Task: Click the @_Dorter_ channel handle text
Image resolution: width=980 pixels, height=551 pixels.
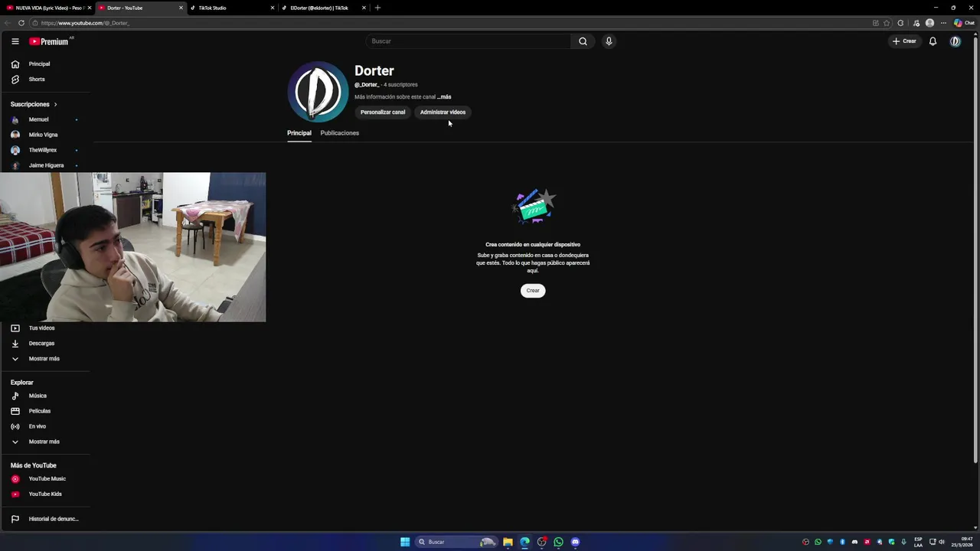Action: coord(367,85)
